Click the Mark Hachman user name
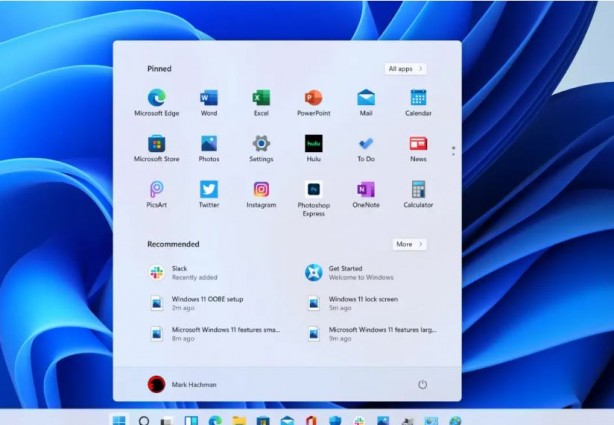 194,385
